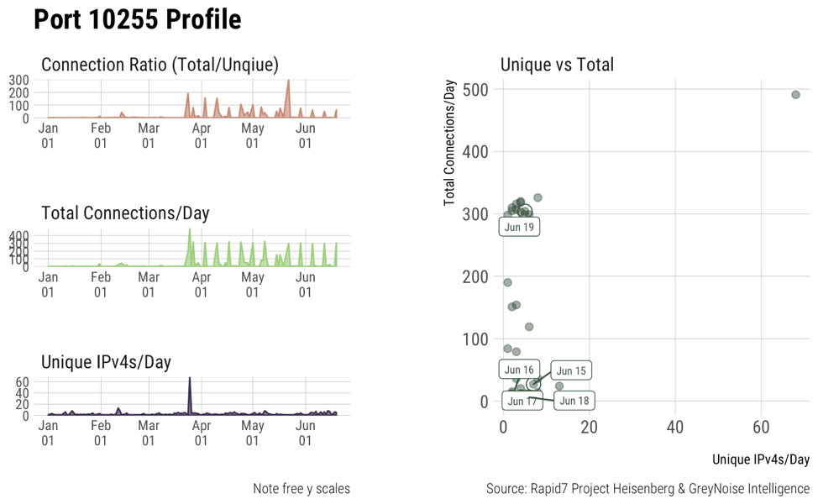
Task: Click the scatter plot x-axis title
Action: tap(760, 459)
